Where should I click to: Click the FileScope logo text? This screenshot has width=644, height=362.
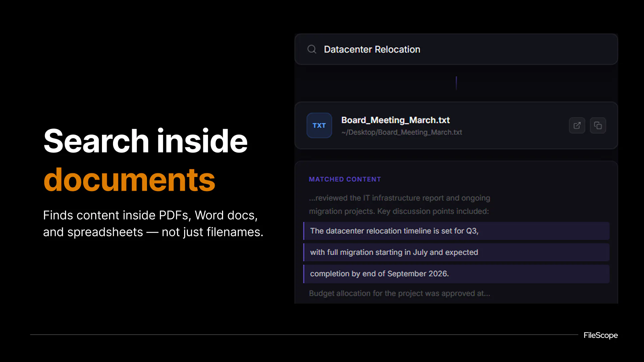(x=600, y=335)
